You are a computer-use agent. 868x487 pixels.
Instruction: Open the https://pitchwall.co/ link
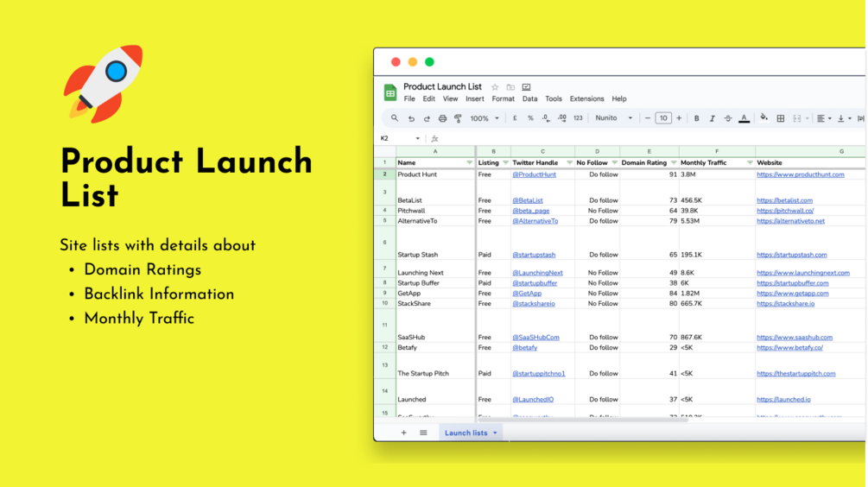(785, 211)
